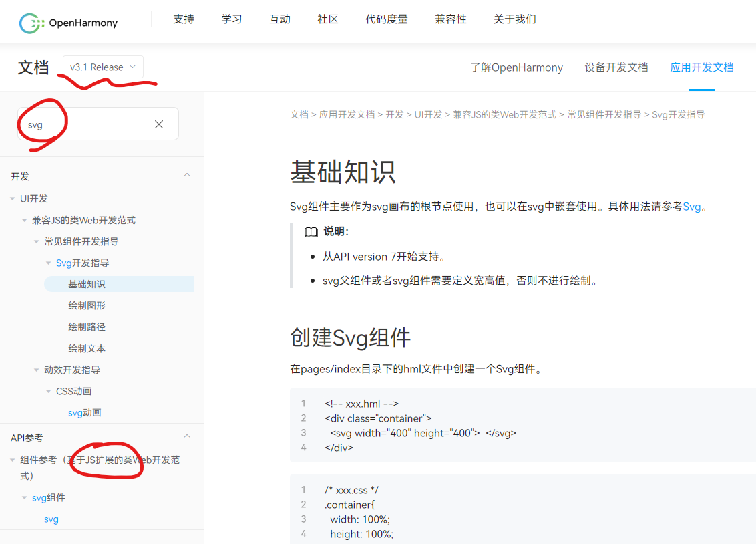Collapse the svg组件 tree arrow
The image size is (756, 544).
point(24,498)
